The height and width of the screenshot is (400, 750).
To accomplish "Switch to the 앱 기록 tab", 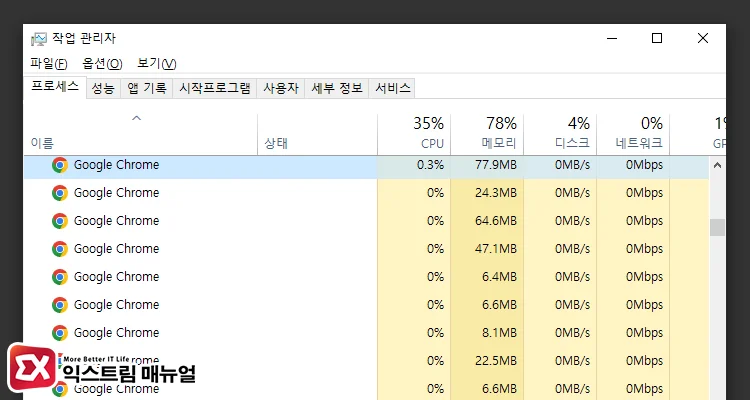I will click(x=146, y=88).
